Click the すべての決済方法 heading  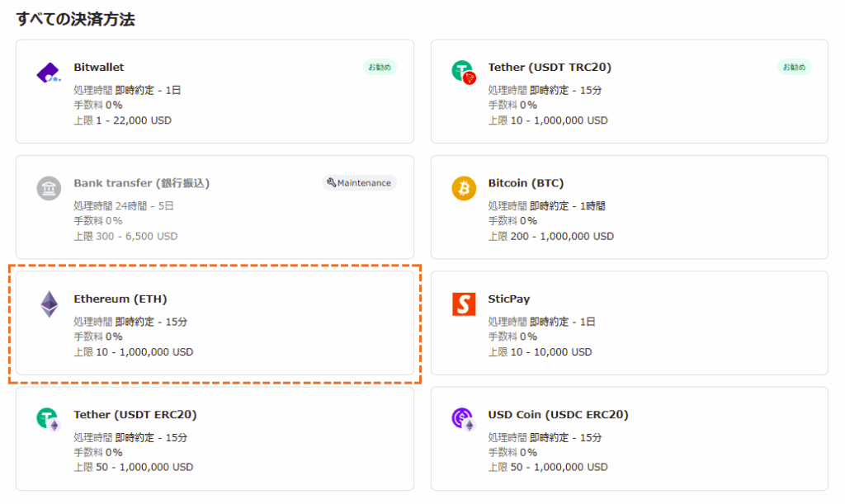[x=75, y=20]
